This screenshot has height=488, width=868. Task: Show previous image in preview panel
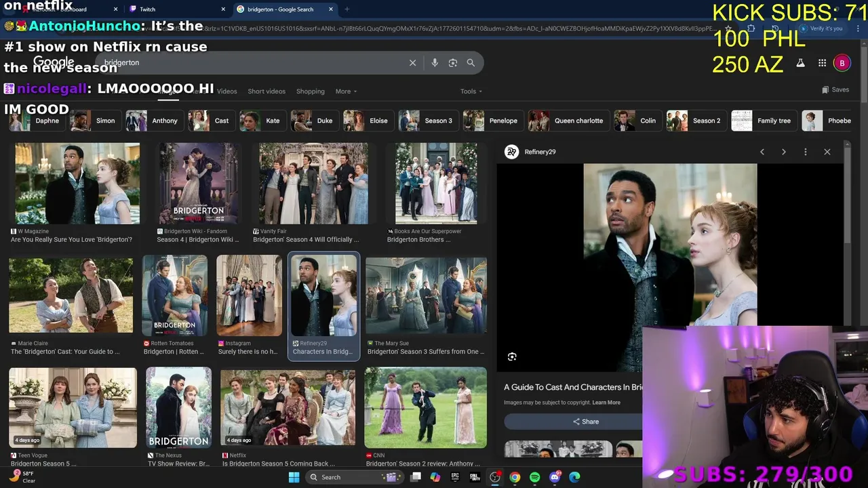pyautogui.click(x=762, y=152)
